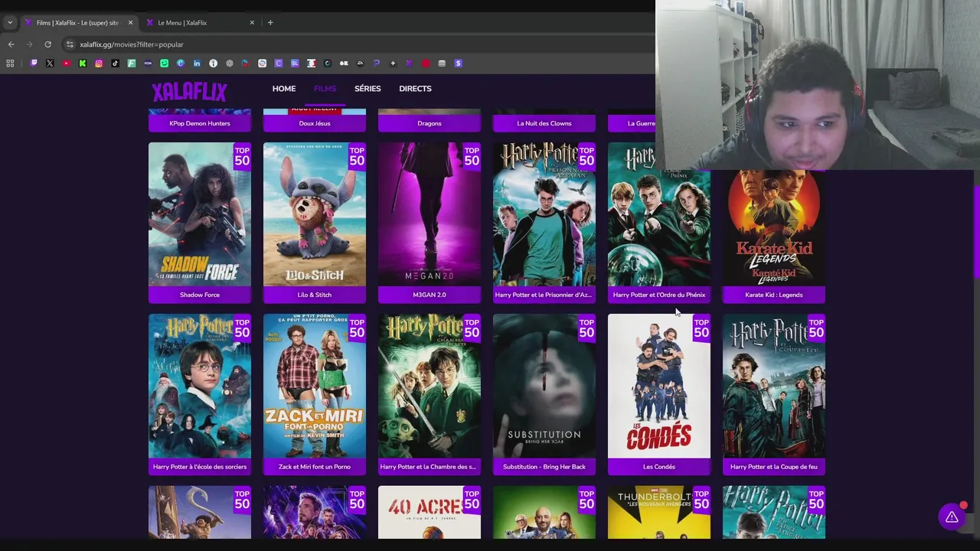
Task: Open the tab search dropdown arrow
Action: pos(10,22)
